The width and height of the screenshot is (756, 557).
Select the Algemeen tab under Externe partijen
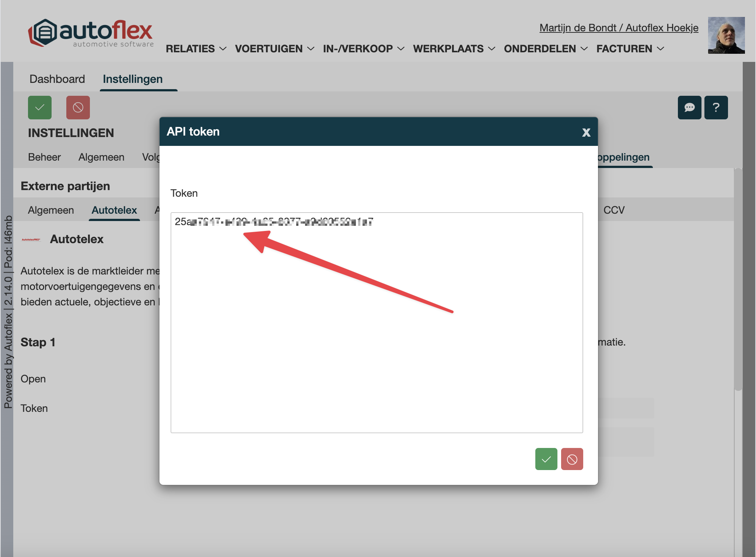coord(51,210)
